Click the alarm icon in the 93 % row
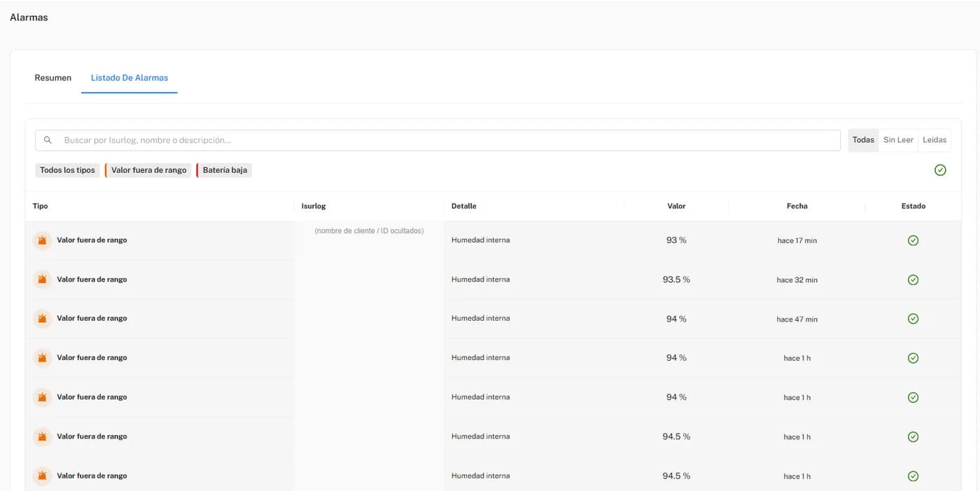The height and width of the screenshot is (491, 980). [42, 240]
